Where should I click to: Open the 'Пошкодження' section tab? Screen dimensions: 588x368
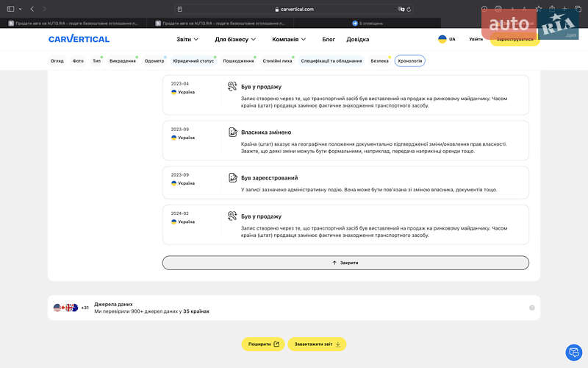(x=238, y=61)
